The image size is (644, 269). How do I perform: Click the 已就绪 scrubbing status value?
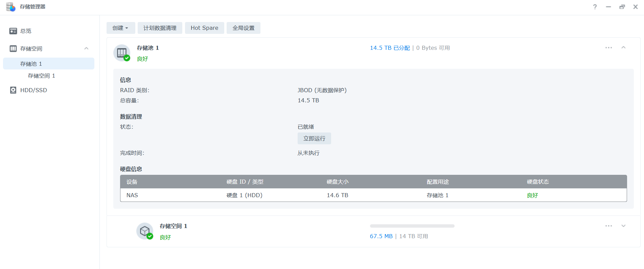tap(306, 127)
